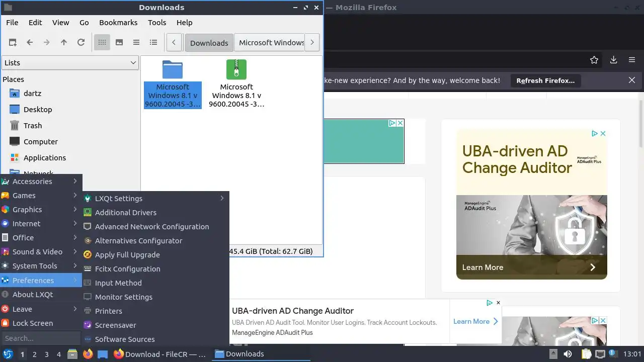Dismiss the Firefox refresh notification bar

click(632, 80)
